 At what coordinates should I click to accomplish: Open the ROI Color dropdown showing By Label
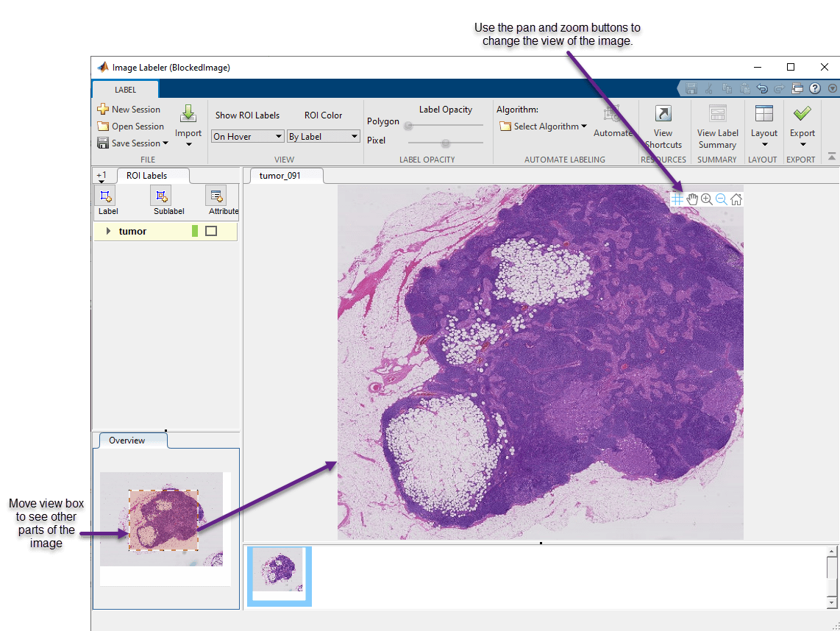[324, 136]
